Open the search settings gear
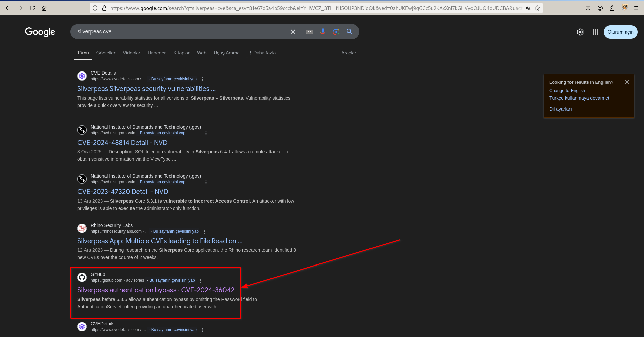Viewport: 644px width, 337px height. 580,32
